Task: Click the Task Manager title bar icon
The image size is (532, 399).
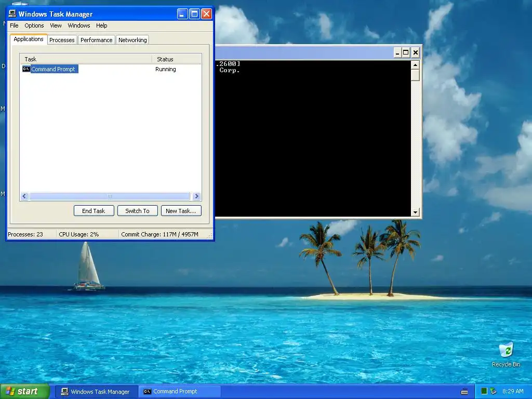Action: (12, 14)
